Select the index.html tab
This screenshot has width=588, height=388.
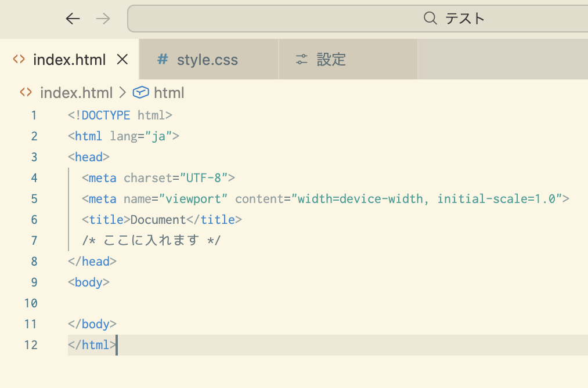[x=70, y=59]
